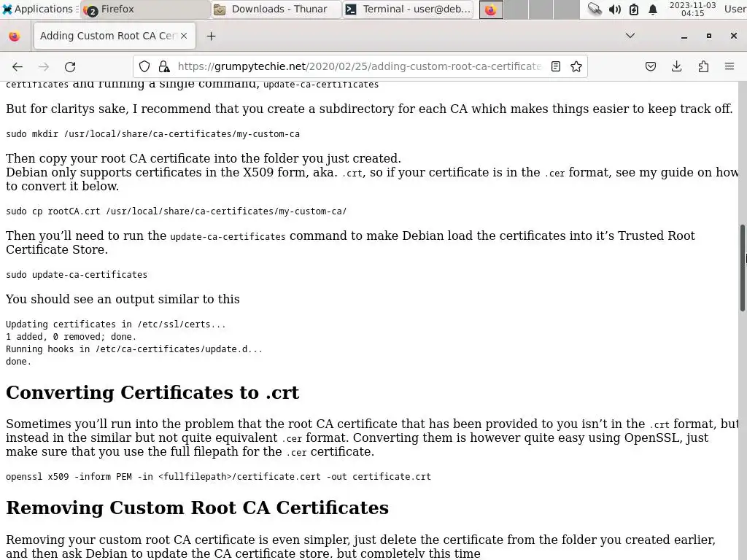
Task: Click the Removing Custom Root CA Certificates heading
Action: pos(197,507)
